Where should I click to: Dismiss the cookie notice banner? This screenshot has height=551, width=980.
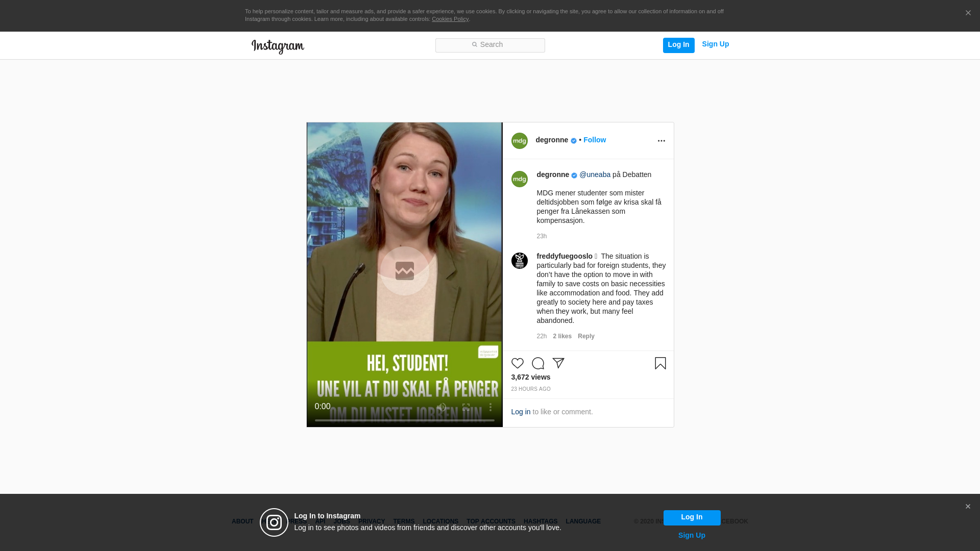(x=968, y=13)
